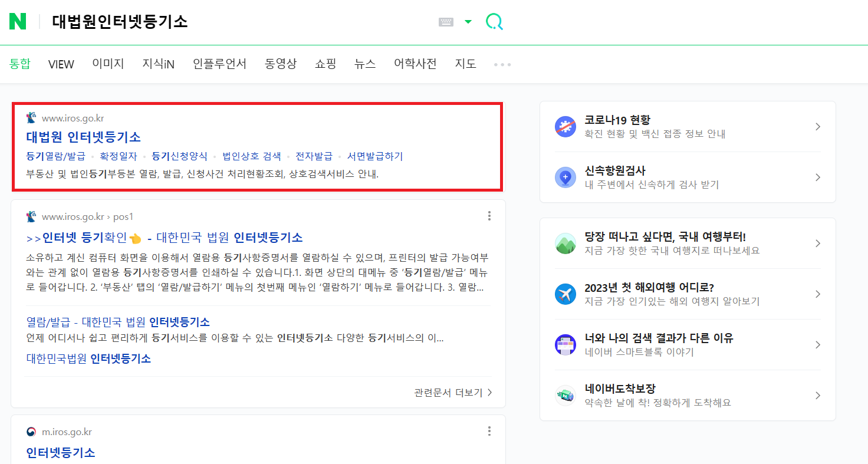Open the on-screen keyboard icon

(x=446, y=22)
